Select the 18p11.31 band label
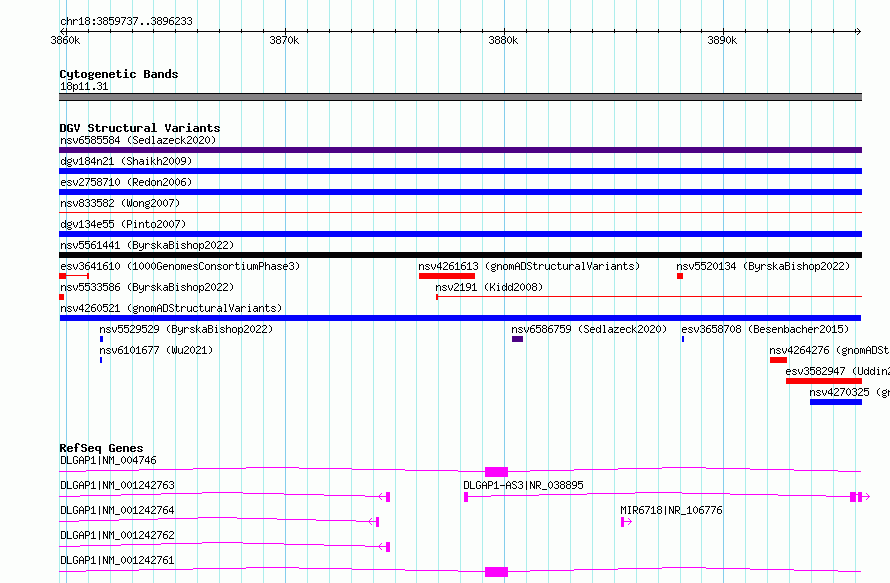 coord(84,86)
